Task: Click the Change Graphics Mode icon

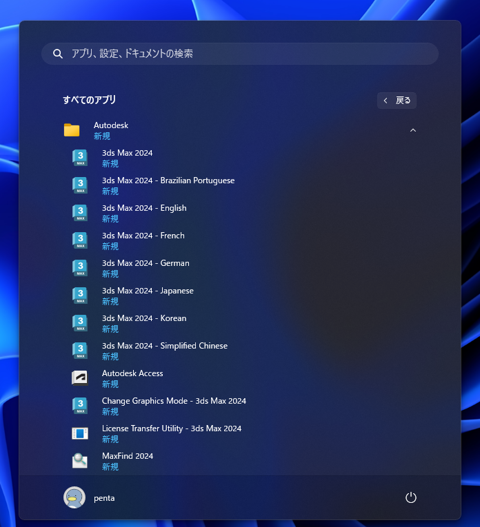Action: click(80, 406)
